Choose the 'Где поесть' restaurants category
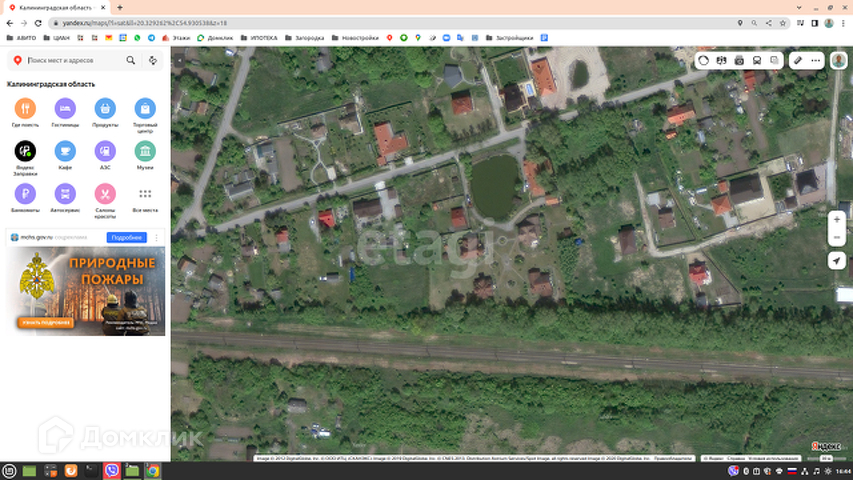 coord(25,113)
